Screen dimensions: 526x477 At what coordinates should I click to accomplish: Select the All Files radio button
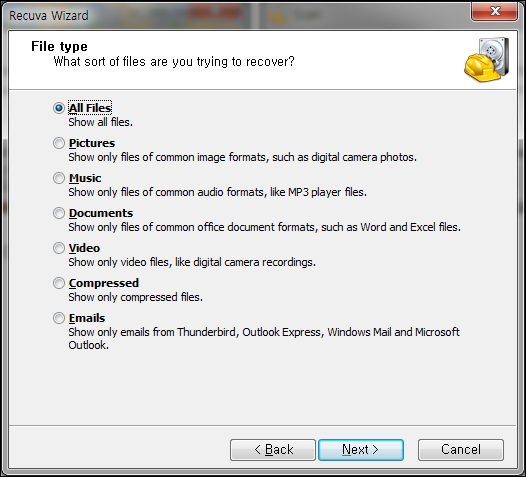(x=59, y=108)
